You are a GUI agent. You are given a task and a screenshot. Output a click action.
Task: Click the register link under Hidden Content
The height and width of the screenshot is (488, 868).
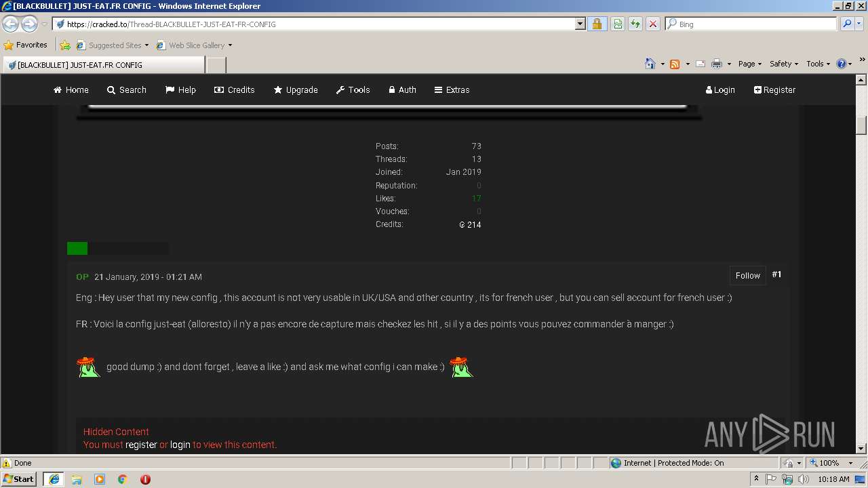[141, 445]
